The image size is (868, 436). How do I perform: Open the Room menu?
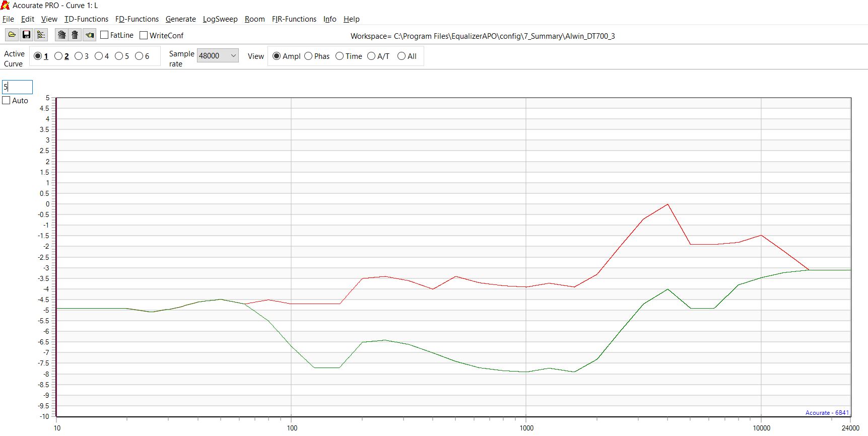255,19
